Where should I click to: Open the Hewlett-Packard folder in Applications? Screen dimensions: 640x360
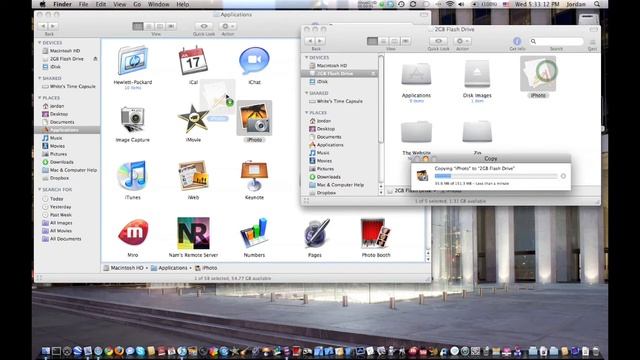[x=133, y=61]
